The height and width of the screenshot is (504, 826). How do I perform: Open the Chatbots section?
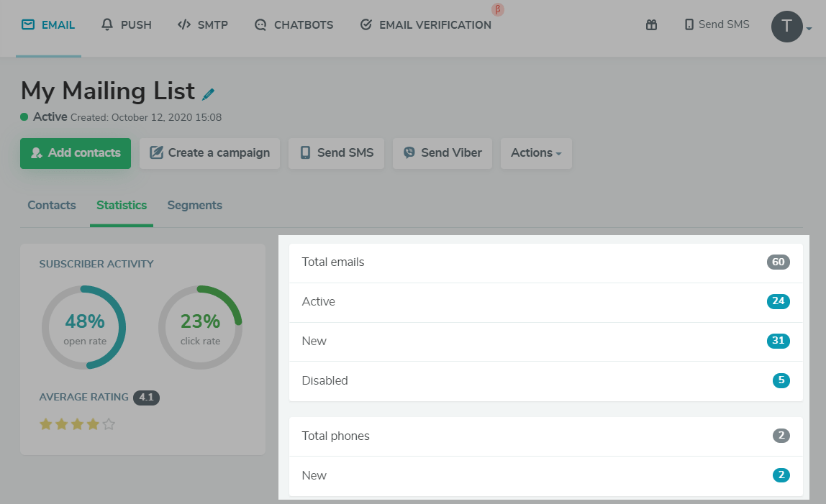[x=294, y=25]
